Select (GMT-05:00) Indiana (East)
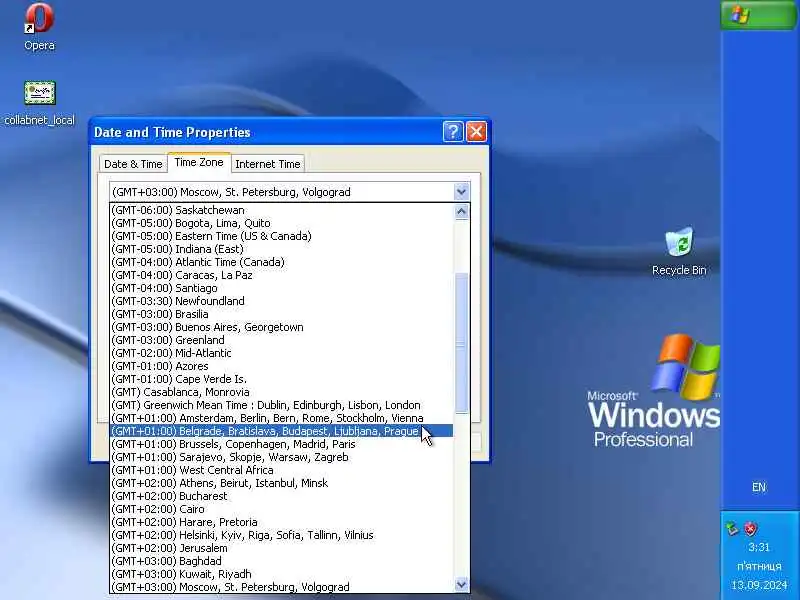 pyautogui.click(x=282, y=249)
